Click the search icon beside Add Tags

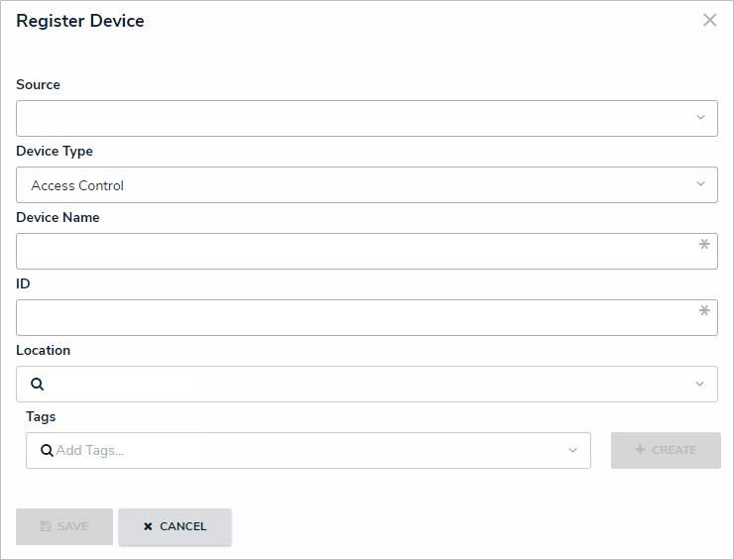coord(47,450)
